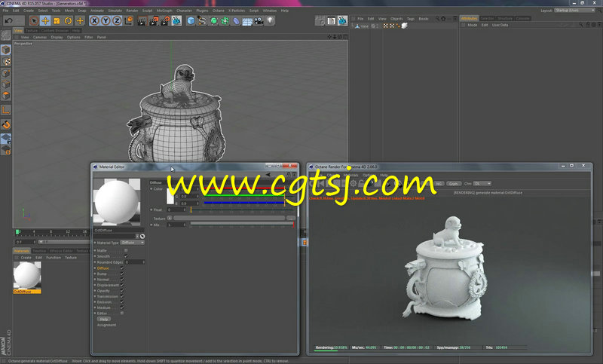603x364 pixels.
Task: Toggle the Matte checkbox
Action: 126,251
